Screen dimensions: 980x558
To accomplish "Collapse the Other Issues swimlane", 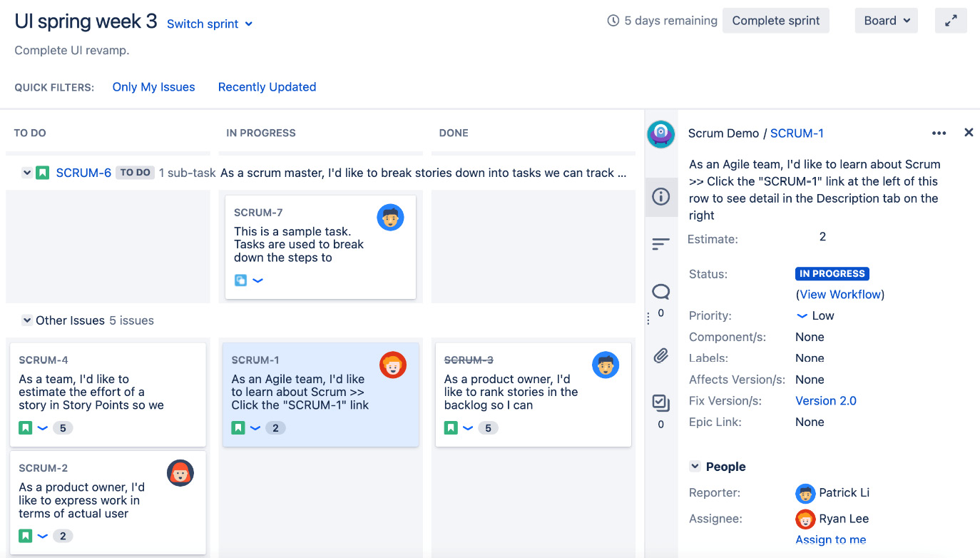I will point(27,320).
